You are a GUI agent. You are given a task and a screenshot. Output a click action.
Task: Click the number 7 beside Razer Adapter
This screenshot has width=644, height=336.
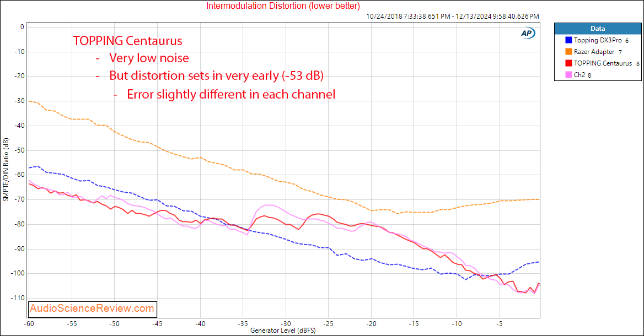(620, 52)
